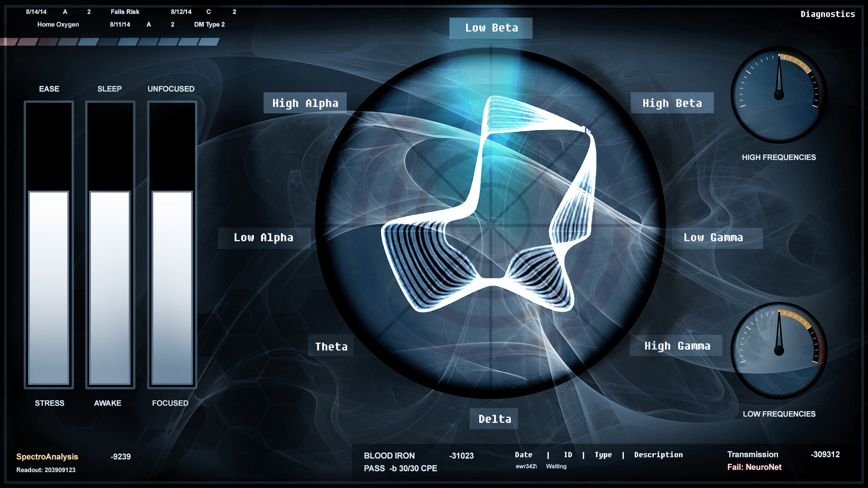Viewport: 868px width, 488px height.
Task: Click the Delta band label
Action: pyautogui.click(x=495, y=419)
